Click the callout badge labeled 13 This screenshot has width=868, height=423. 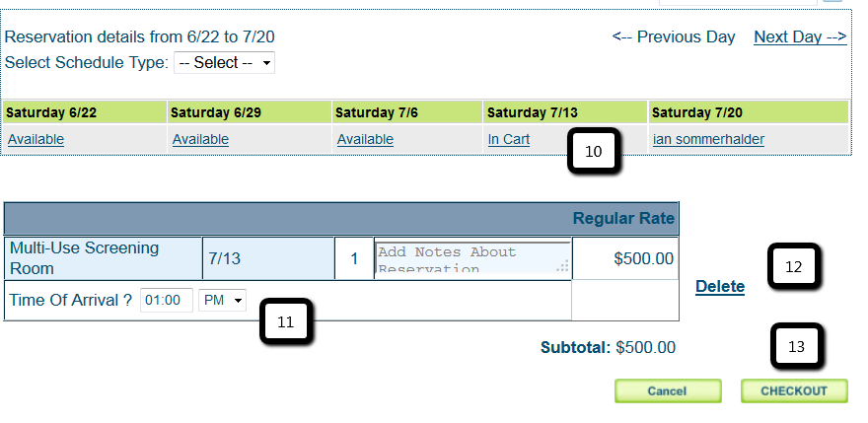coord(797,347)
